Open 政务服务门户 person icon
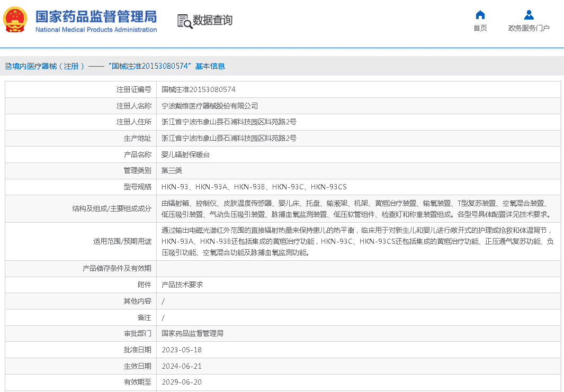This screenshot has width=564, height=392. pyautogui.click(x=529, y=15)
